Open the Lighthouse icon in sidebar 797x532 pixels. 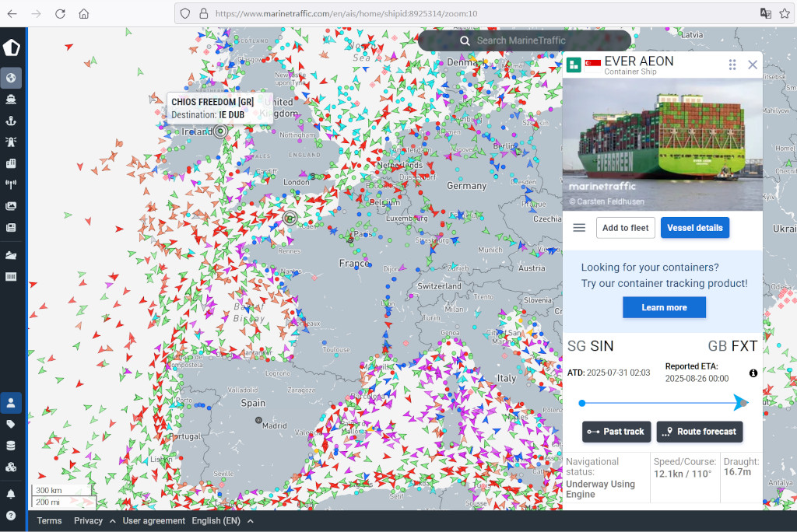[11, 142]
